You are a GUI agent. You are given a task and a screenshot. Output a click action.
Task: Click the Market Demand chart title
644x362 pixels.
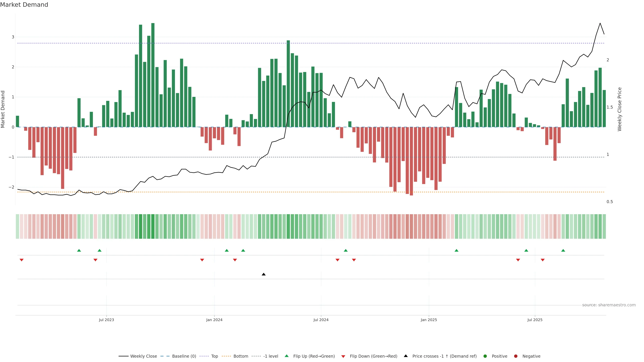[24, 5]
